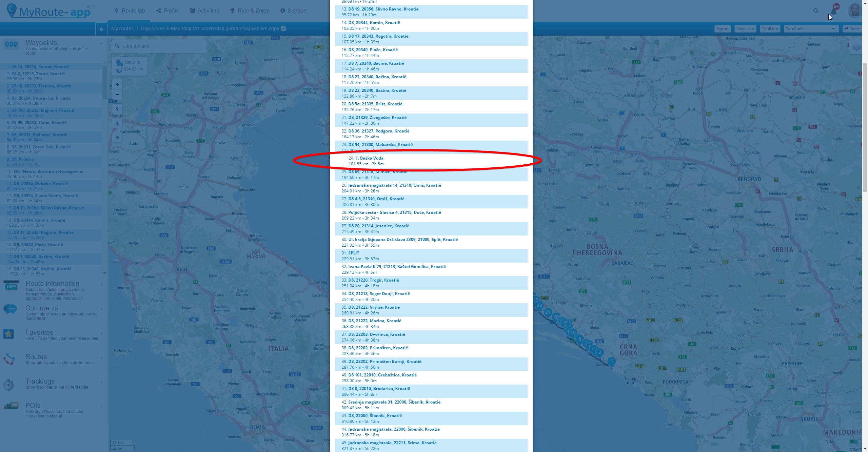Click the Find a place search field

(159, 46)
